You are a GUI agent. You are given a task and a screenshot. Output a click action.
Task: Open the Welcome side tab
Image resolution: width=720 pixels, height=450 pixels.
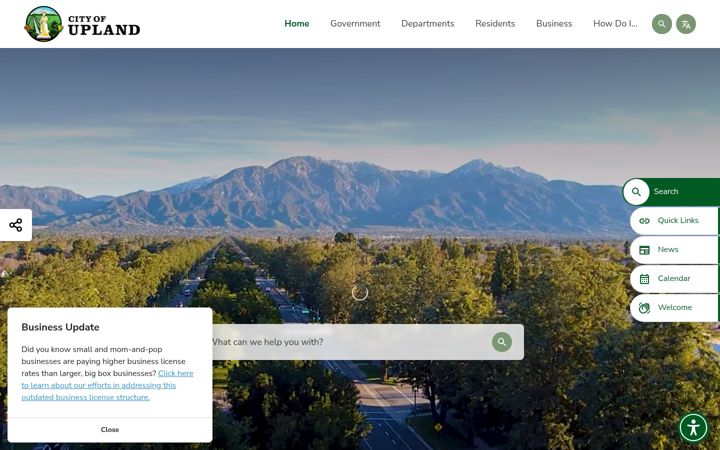(675, 308)
